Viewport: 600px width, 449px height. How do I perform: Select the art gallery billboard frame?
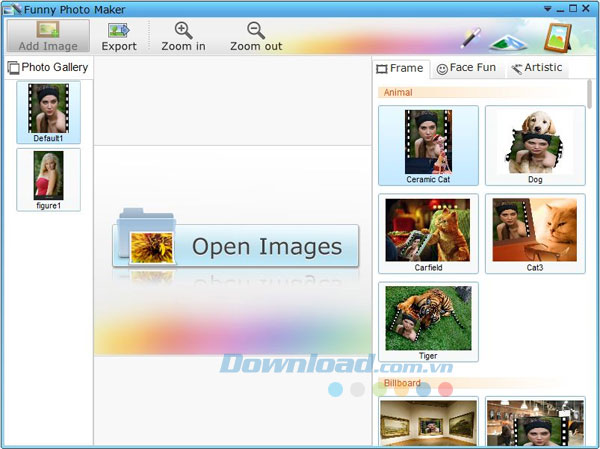[428, 422]
